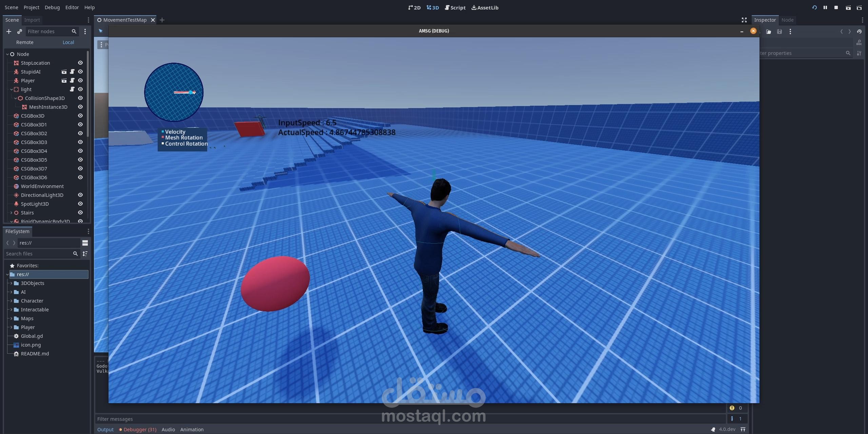The image size is (868, 434).
Task: Click the FileSystem sort files icon
Action: coord(85,254)
